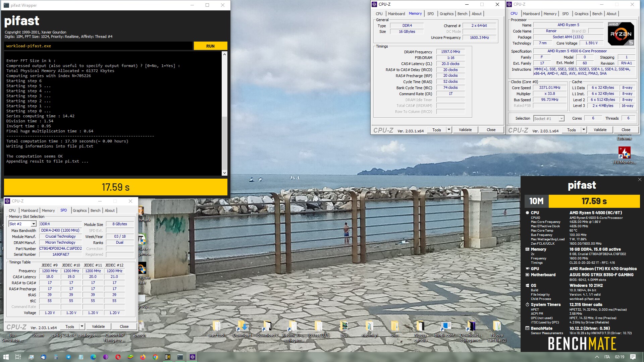
Task: Open the 'Nuova cartella (2)' desktop folder
Action: 497,331
